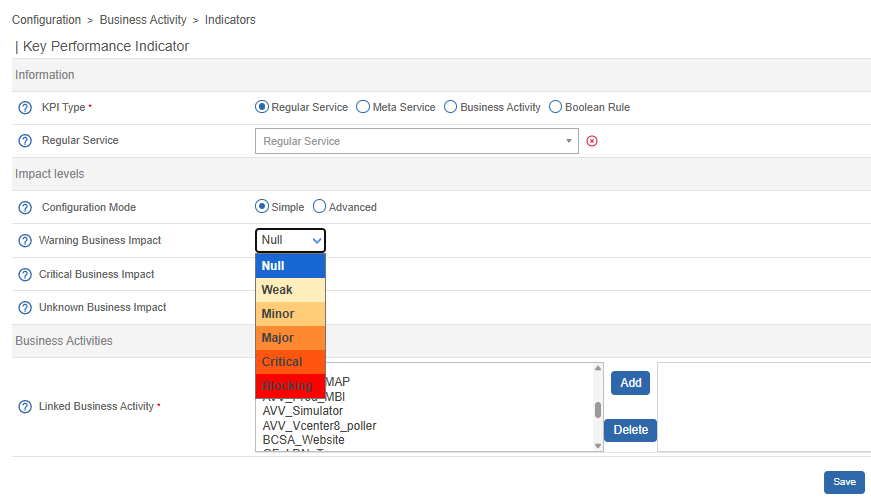
Task: Click help icon for Unknown Business Impact
Action: click(x=26, y=308)
